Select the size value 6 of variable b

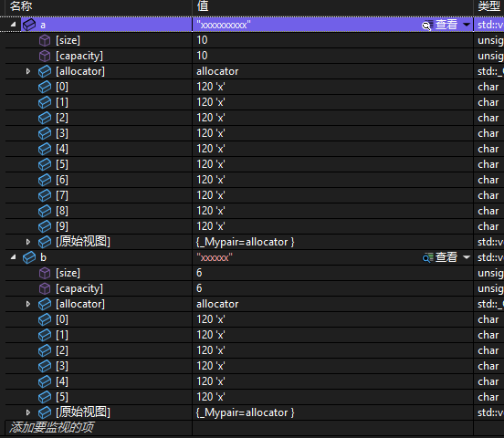(x=199, y=273)
